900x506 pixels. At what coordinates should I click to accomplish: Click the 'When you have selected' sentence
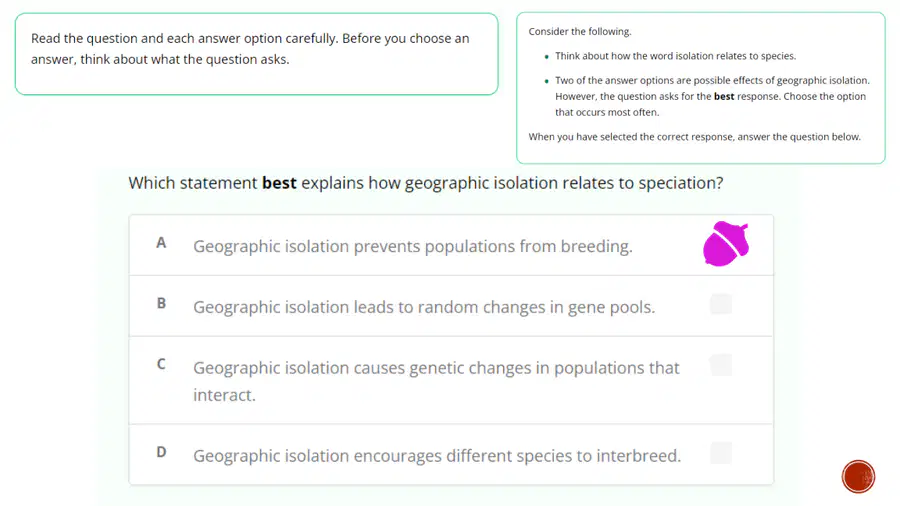tap(695, 137)
